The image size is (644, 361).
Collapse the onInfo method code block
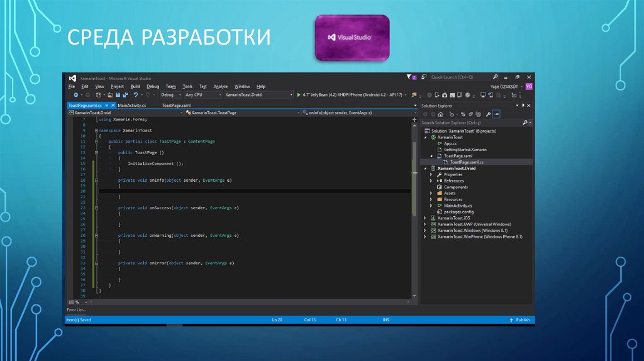pos(96,181)
